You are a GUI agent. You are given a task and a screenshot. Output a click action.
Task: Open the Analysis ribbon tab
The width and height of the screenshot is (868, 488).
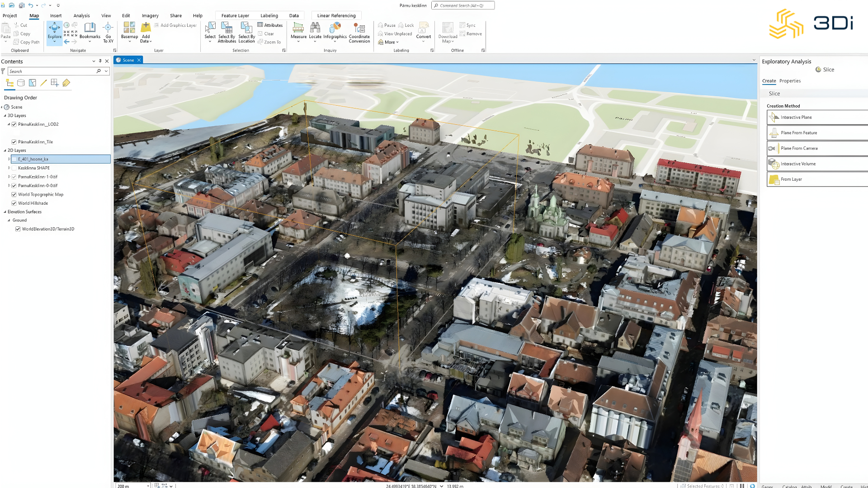click(x=81, y=15)
